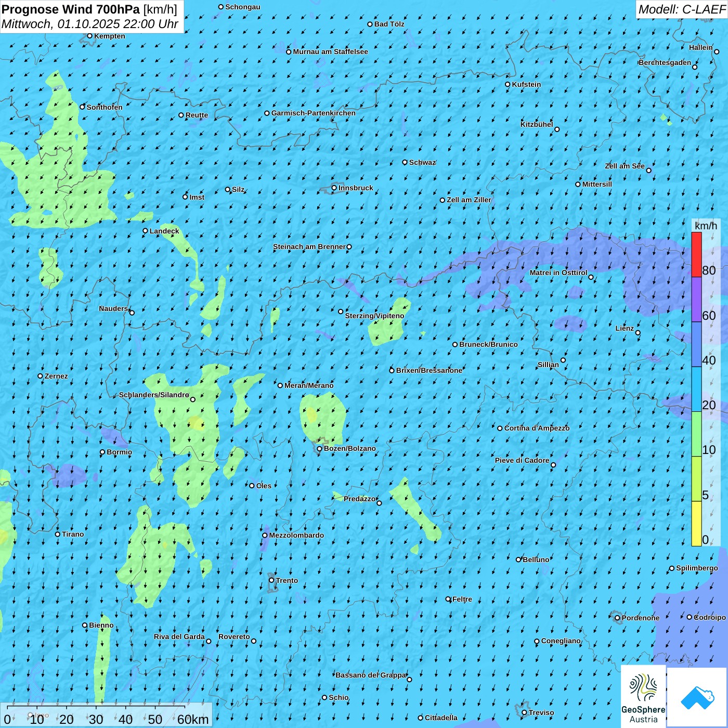The width and height of the screenshot is (728, 728).
Task: Click the '60km' scale bar label
Action: (x=192, y=719)
